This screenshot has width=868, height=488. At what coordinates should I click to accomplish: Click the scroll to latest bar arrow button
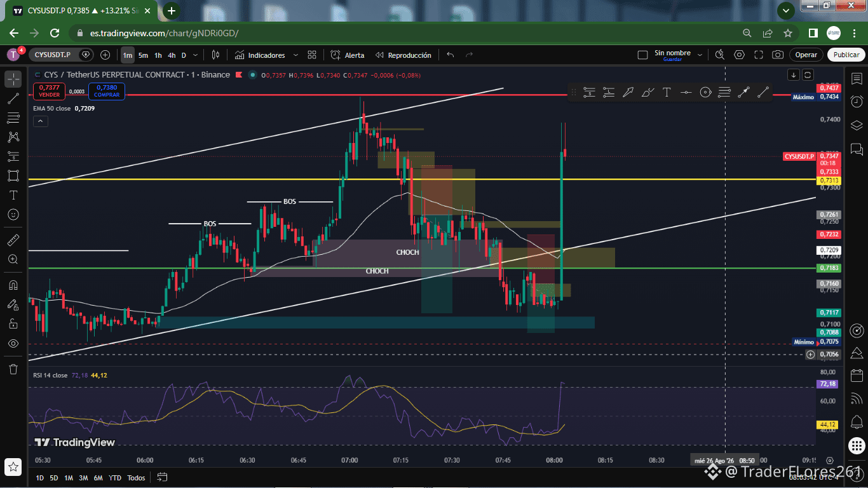coord(794,74)
